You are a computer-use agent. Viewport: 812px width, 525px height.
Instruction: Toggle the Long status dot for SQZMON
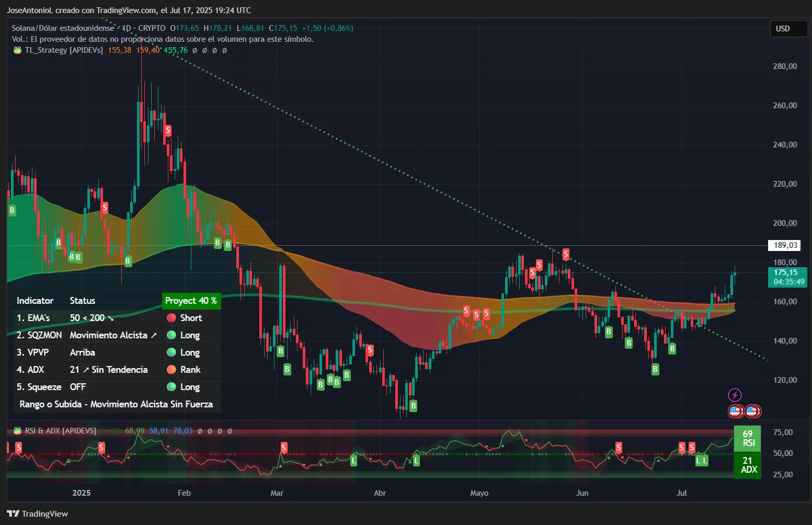[171, 335]
